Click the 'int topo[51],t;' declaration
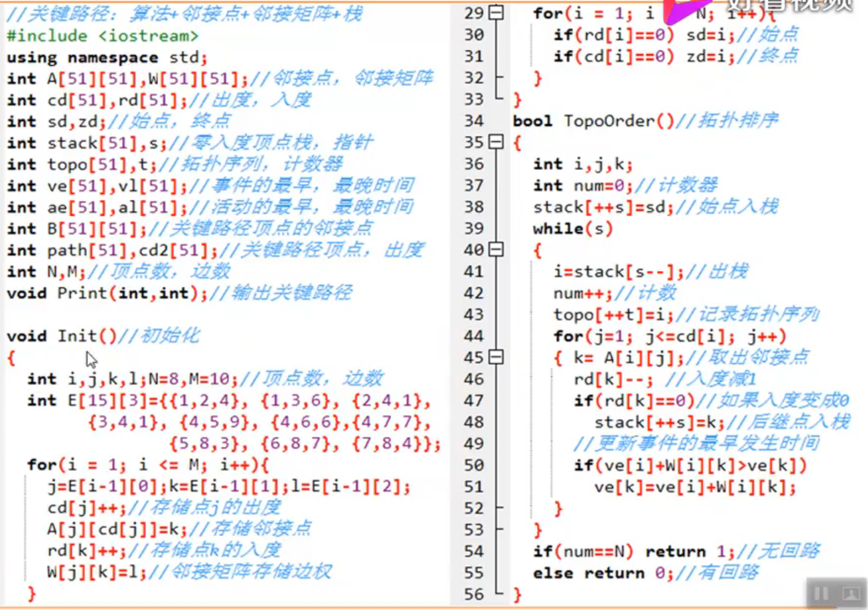Viewport: 868px width, 610px height. point(82,165)
